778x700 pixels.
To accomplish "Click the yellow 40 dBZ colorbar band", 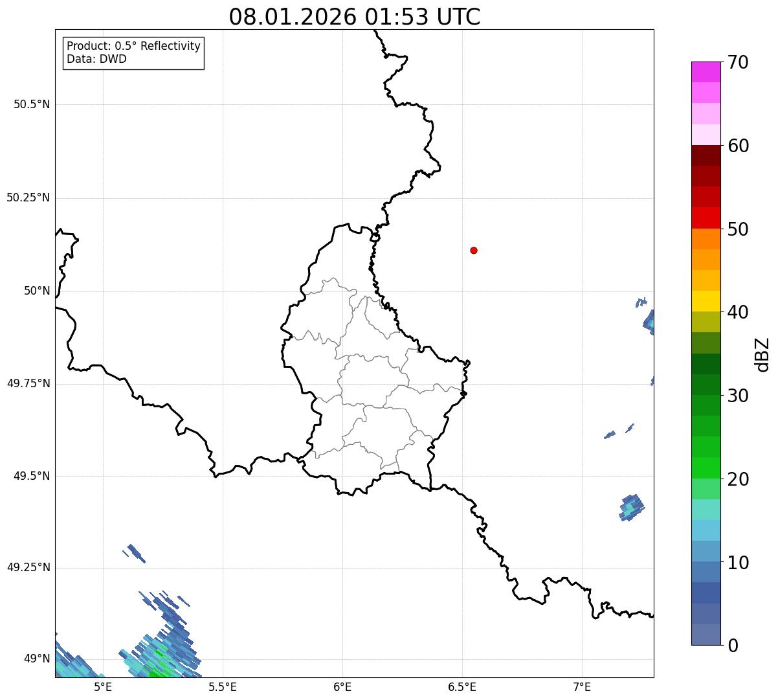I will (x=706, y=301).
